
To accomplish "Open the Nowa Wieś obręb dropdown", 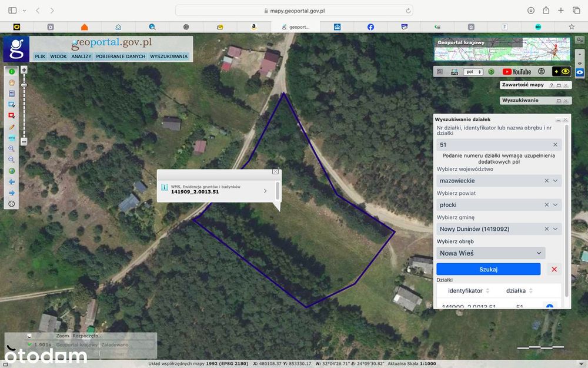I will tap(490, 253).
